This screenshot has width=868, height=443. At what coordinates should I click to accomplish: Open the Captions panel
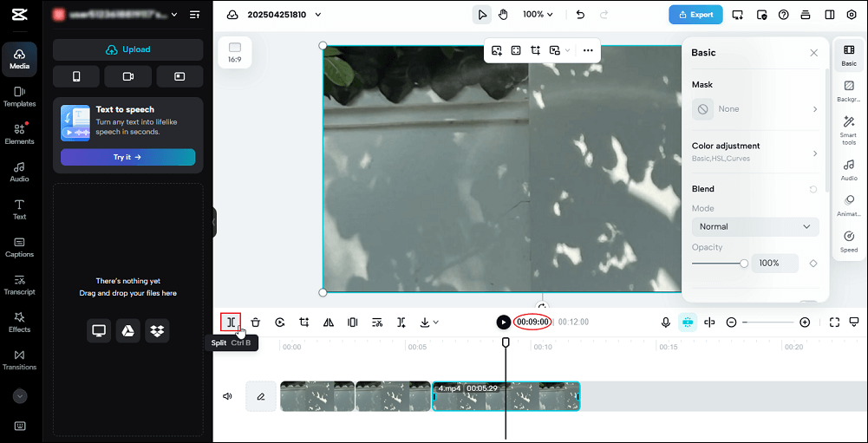[x=19, y=247]
